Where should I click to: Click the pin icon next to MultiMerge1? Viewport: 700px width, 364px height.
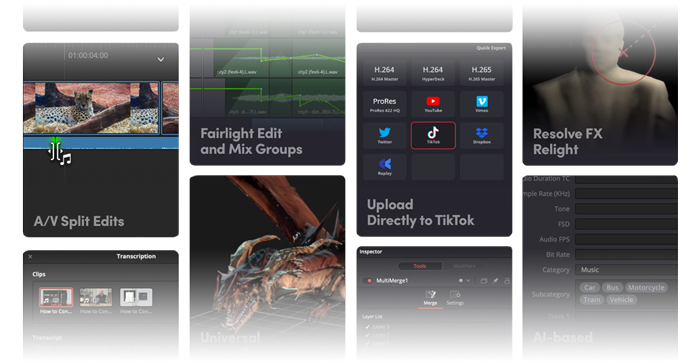pos(495,280)
